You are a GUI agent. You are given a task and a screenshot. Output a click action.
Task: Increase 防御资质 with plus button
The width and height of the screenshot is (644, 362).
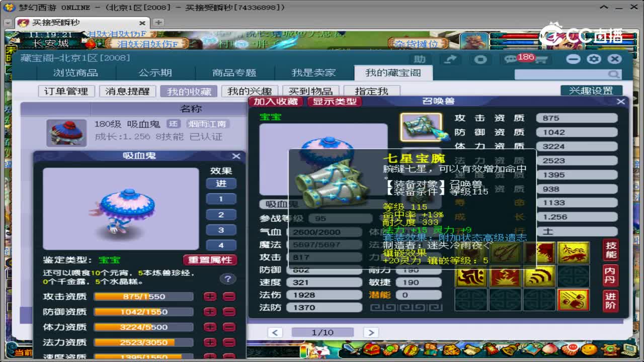210,312
